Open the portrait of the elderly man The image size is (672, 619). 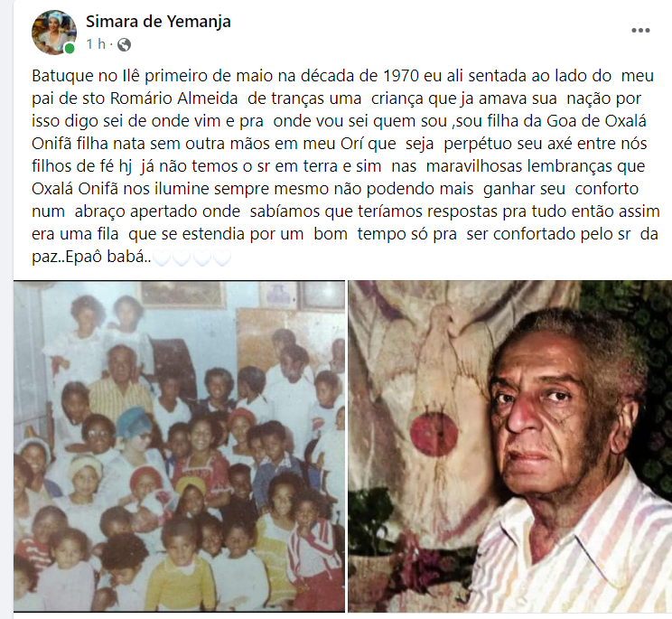click(510, 446)
